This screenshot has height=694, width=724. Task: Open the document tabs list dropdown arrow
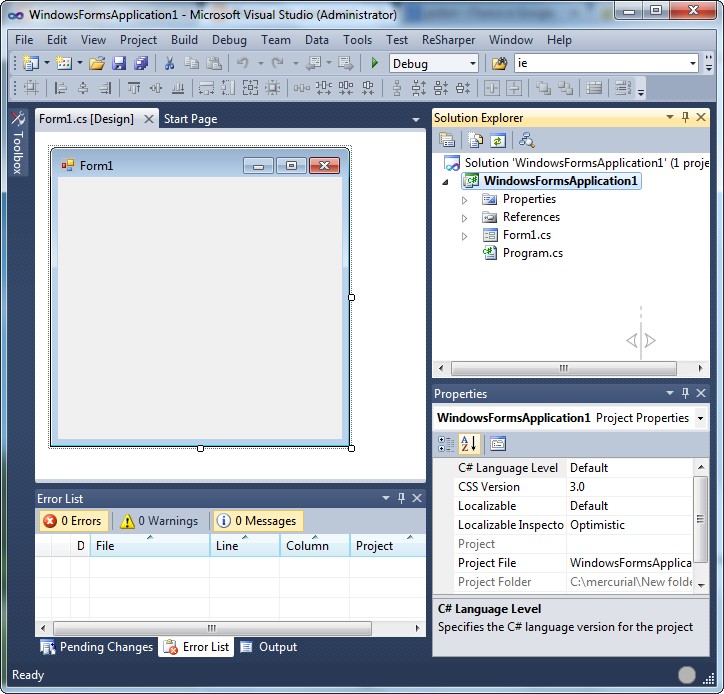416,120
